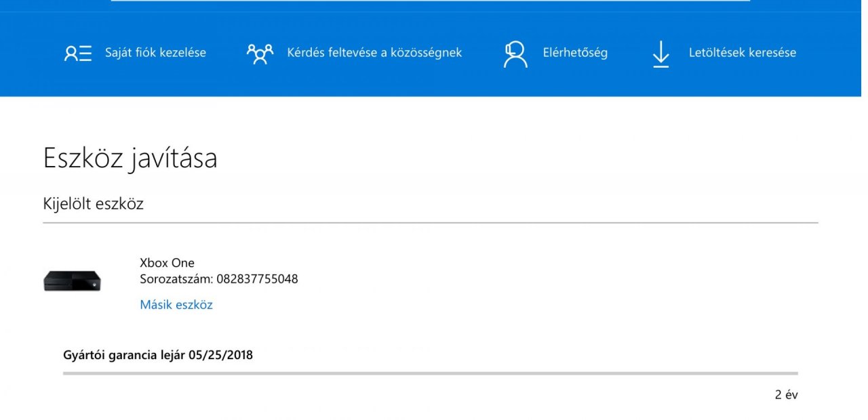Click the 2 év warranty duration label
This screenshot has width=868, height=420.
(786, 395)
